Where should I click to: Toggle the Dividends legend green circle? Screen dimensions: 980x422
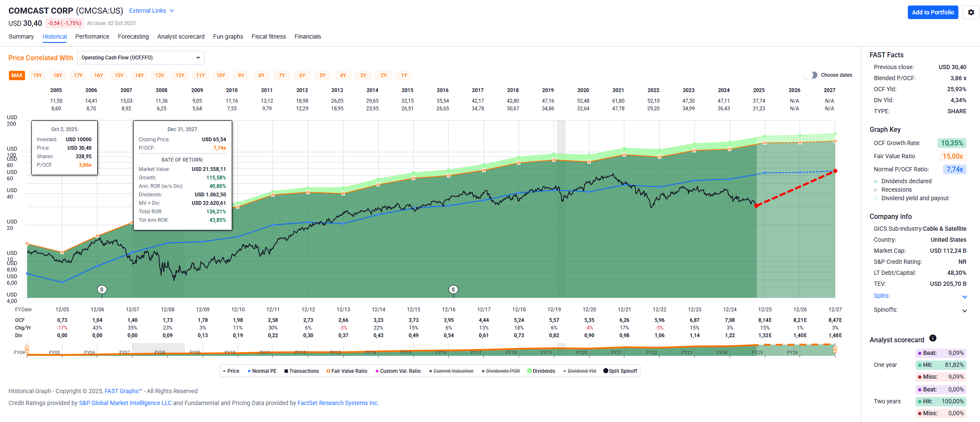(529, 371)
